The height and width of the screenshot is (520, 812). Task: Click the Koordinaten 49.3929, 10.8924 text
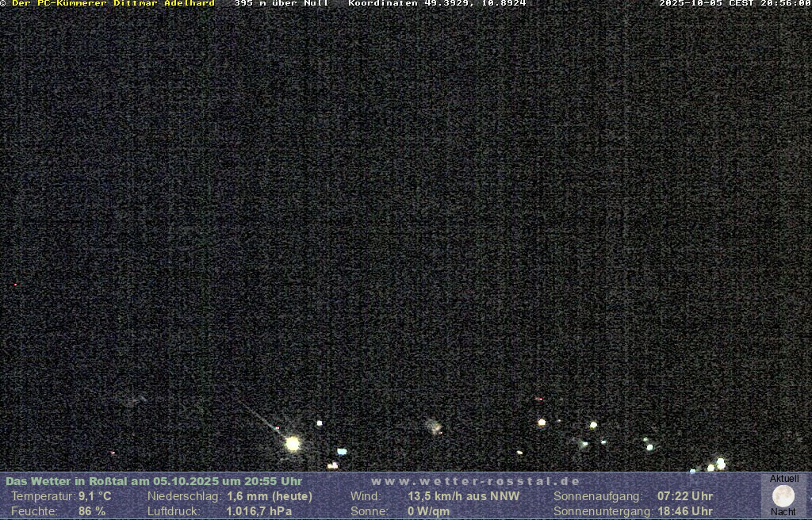coord(437,4)
